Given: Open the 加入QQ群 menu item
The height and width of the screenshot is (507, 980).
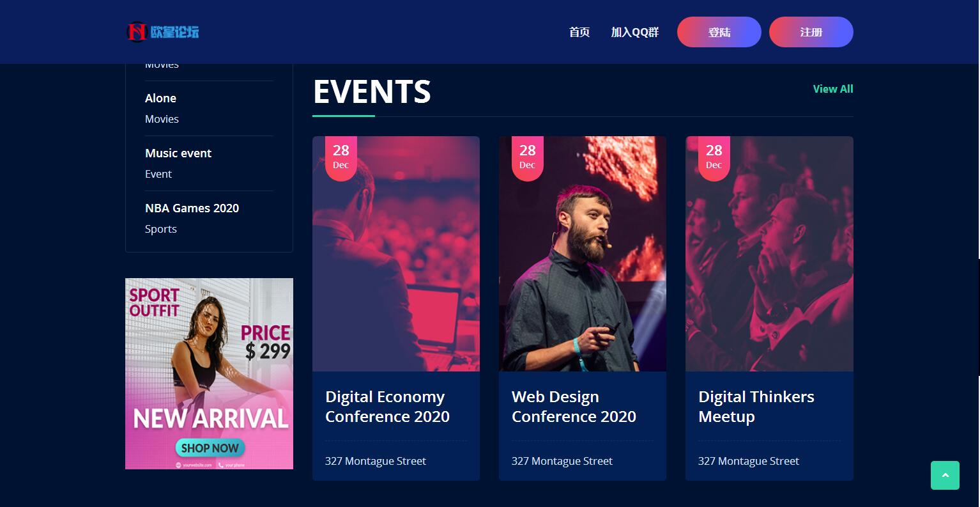Looking at the screenshot, I should [x=634, y=32].
